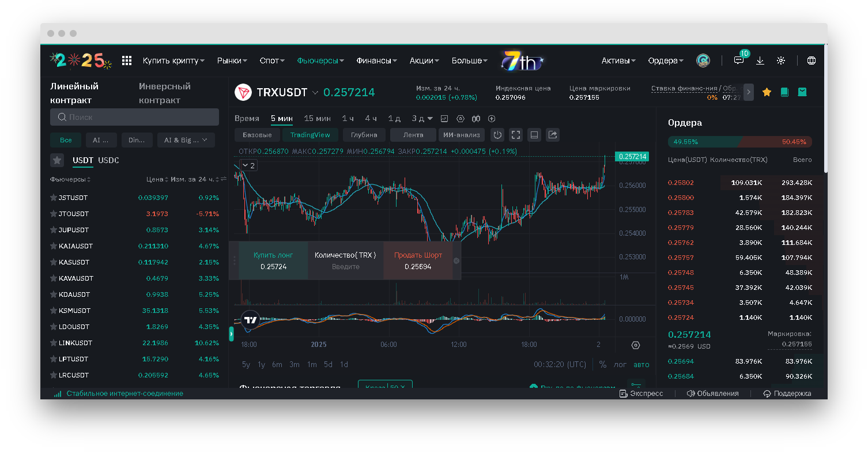Expand the AI & Big category filter dropdown
868x457 pixels.
click(186, 140)
